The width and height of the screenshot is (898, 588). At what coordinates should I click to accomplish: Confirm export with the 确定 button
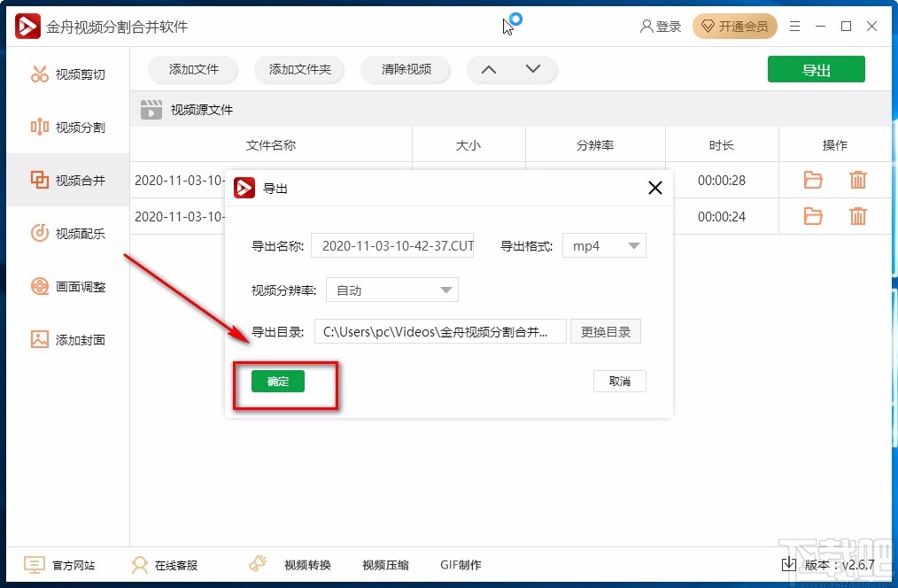277,381
